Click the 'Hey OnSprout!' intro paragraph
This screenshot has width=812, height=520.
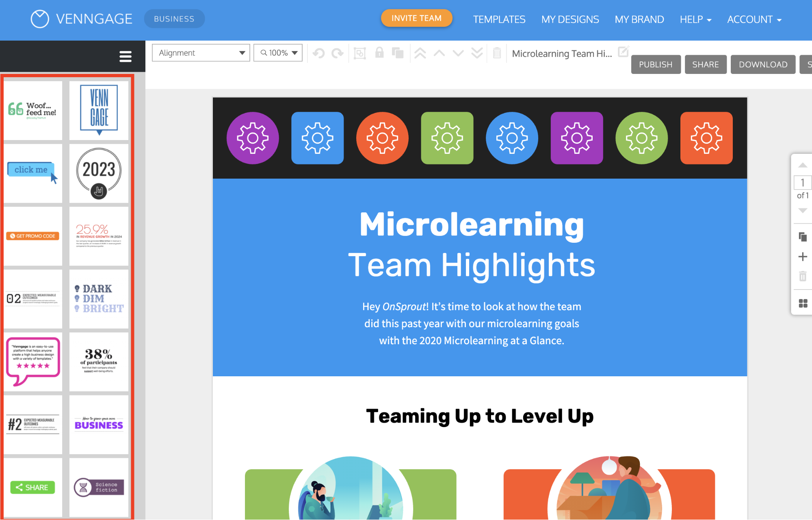click(472, 324)
